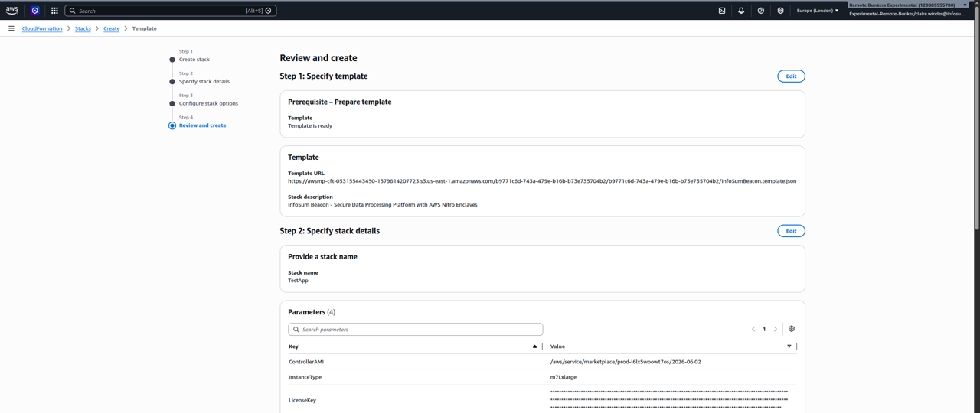Select Step 4 Review and create

click(x=202, y=125)
